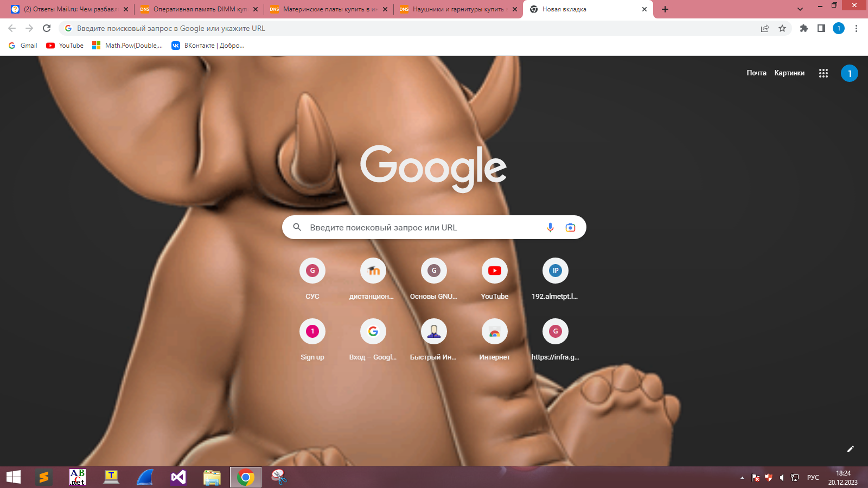Open the https://infra.g... shortcut
The width and height of the screenshot is (868, 488).
tap(556, 340)
